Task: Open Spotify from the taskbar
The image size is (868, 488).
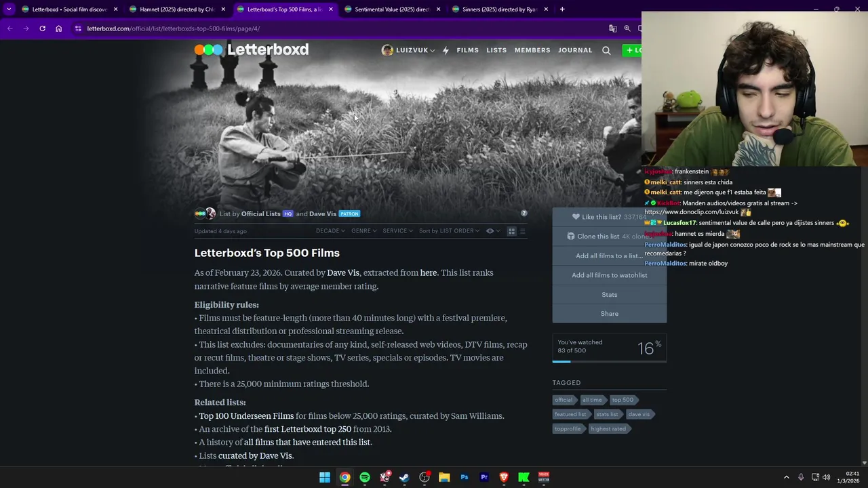Action: point(365,477)
